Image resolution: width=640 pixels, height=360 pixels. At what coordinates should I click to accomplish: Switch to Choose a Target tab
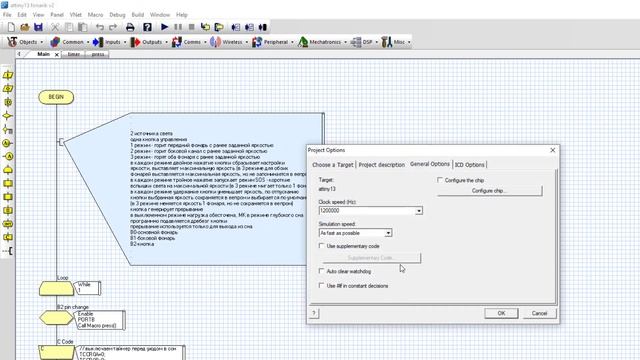tap(333, 165)
